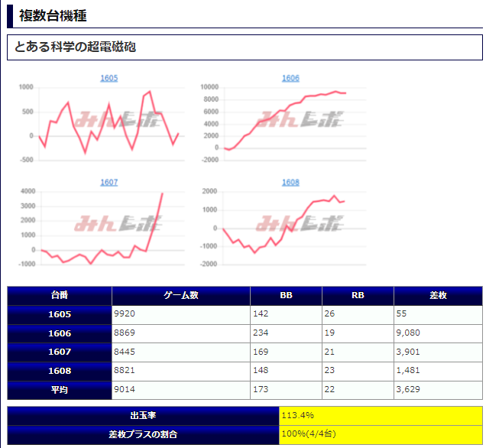Viewport: 486px width, 448px height.
Task: Select the 1605 row header cell
Action: (x=60, y=315)
